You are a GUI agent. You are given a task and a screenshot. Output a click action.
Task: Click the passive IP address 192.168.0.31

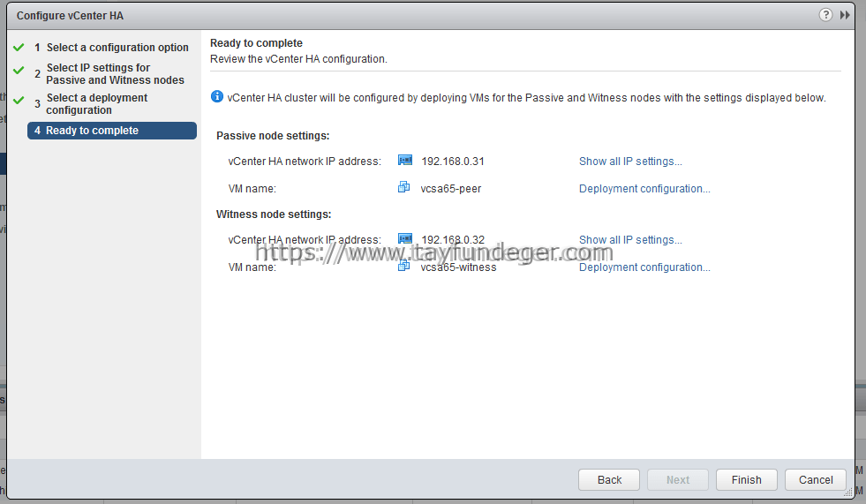click(453, 162)
